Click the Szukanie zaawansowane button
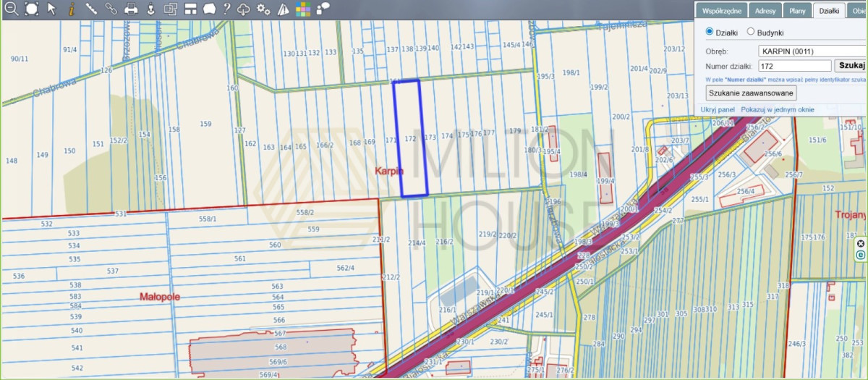Viewport: 868px width, 380px height. (752, 93)
